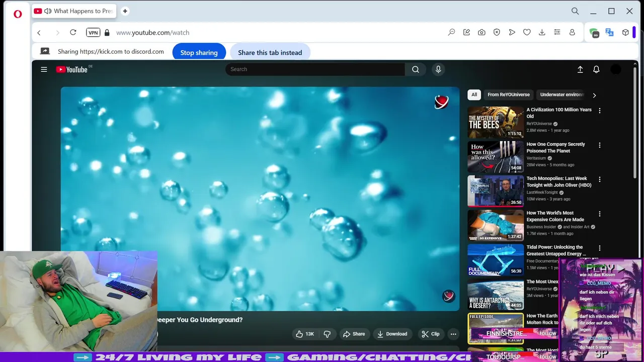Add page to bookmarks heart
This screenshot has width=644, height=362.
click(527, 33)
